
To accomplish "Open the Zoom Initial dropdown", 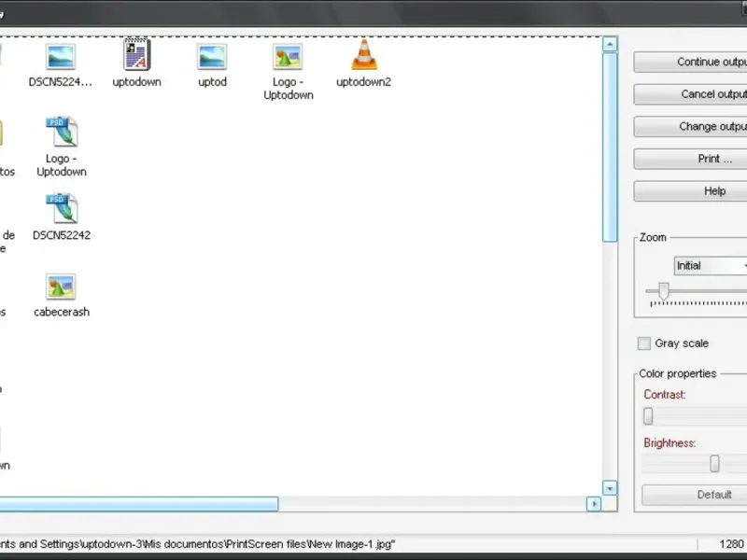I will tap(711, 266).
